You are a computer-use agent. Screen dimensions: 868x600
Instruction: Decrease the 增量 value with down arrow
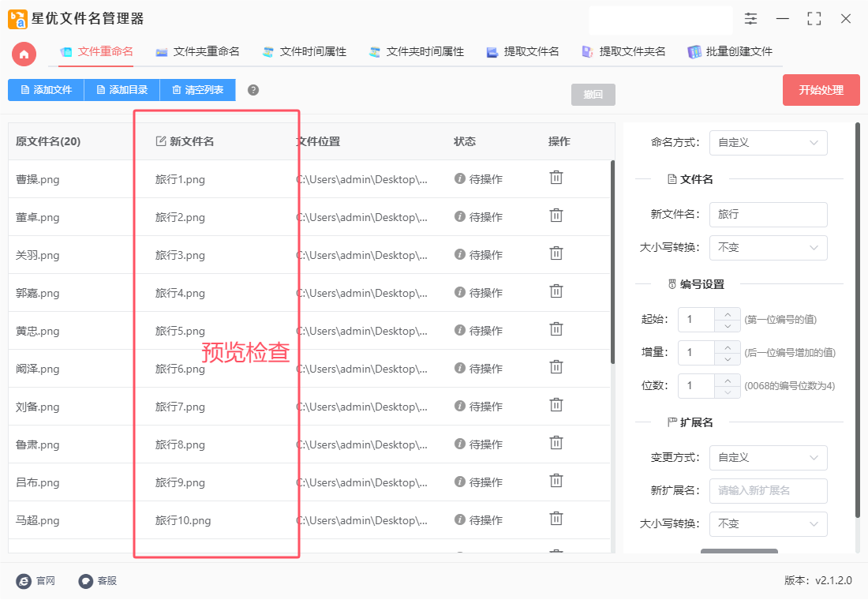[x=728, y=359]
